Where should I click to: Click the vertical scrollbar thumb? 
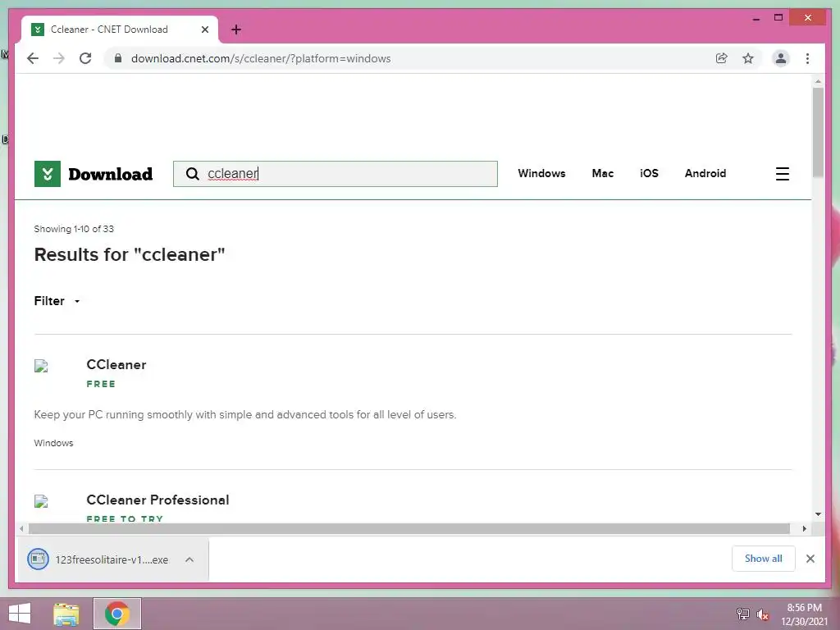[x=818, y=132]
